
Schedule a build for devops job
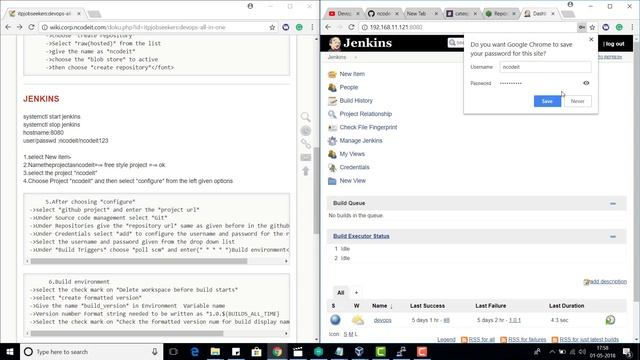[x=610, y=320]
